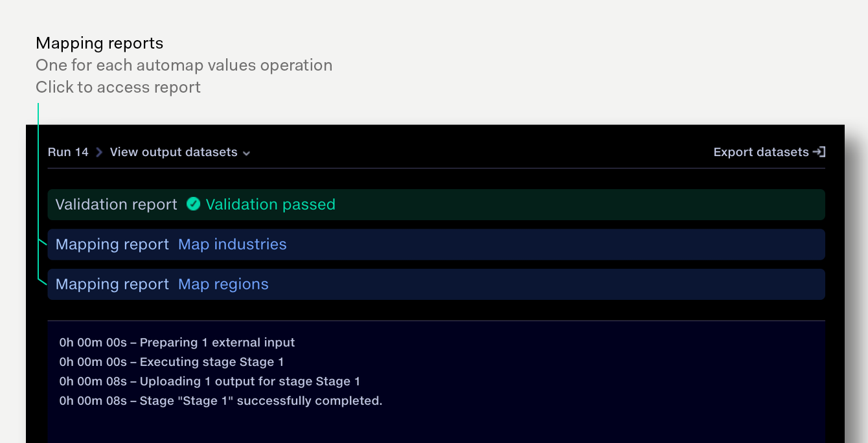Open the Map regions mapping report

tap(223, 284)
